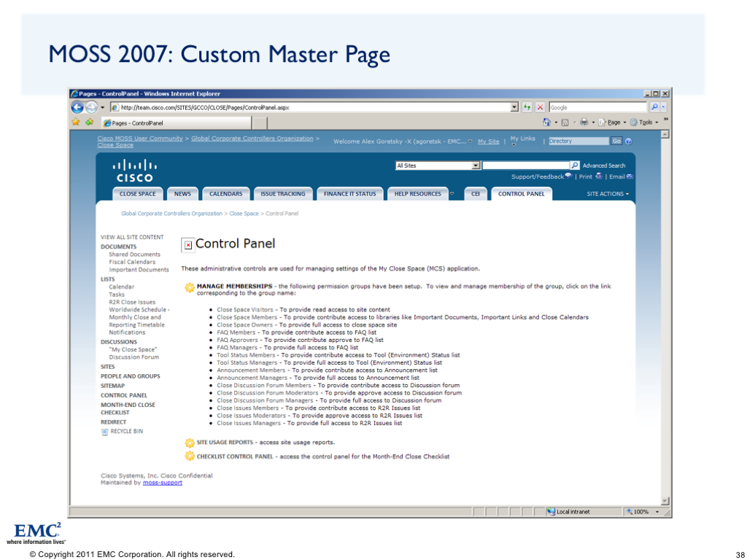Click the Directory search input field
Screen dimensions: 747x560
(578, 141)
